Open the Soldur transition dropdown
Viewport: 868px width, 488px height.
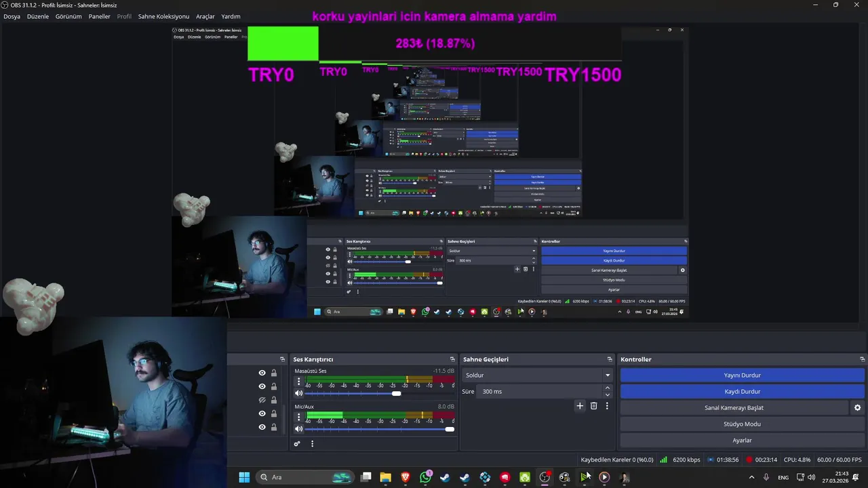coord(537,375)
